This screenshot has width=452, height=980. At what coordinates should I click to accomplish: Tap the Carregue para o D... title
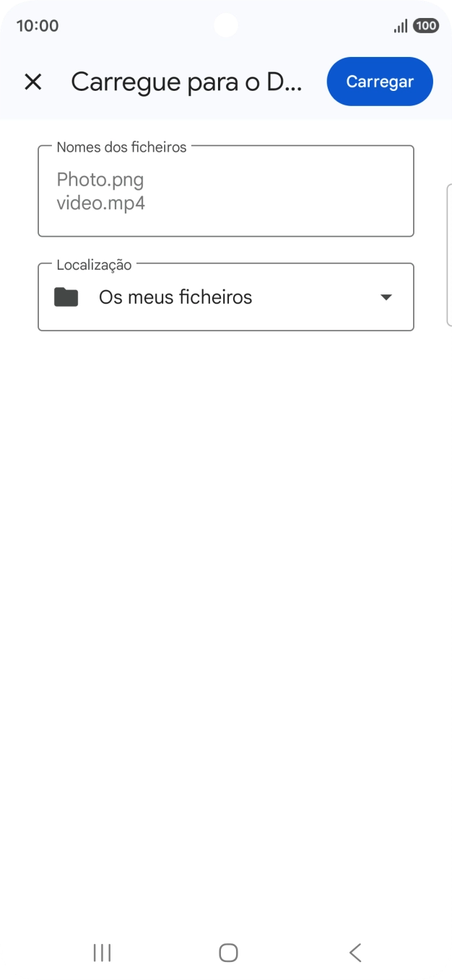[x=186, y=82]
